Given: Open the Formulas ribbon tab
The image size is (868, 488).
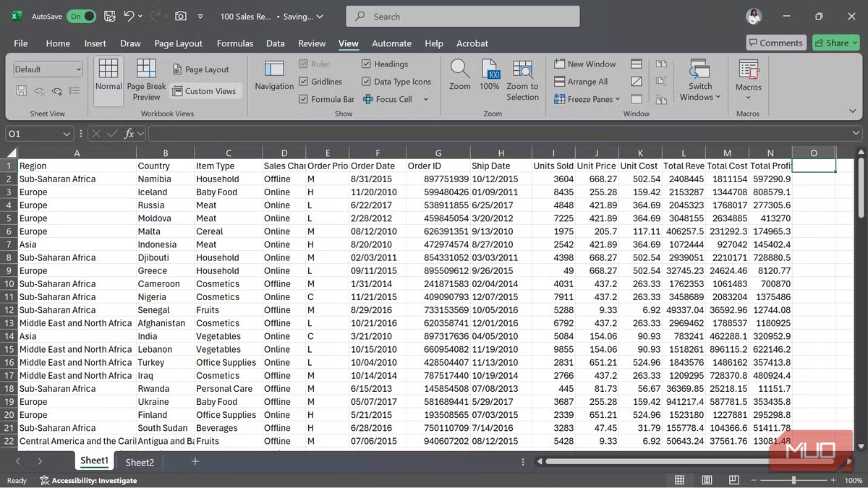Looking at the screenshot, I should (x=235, y=43).
